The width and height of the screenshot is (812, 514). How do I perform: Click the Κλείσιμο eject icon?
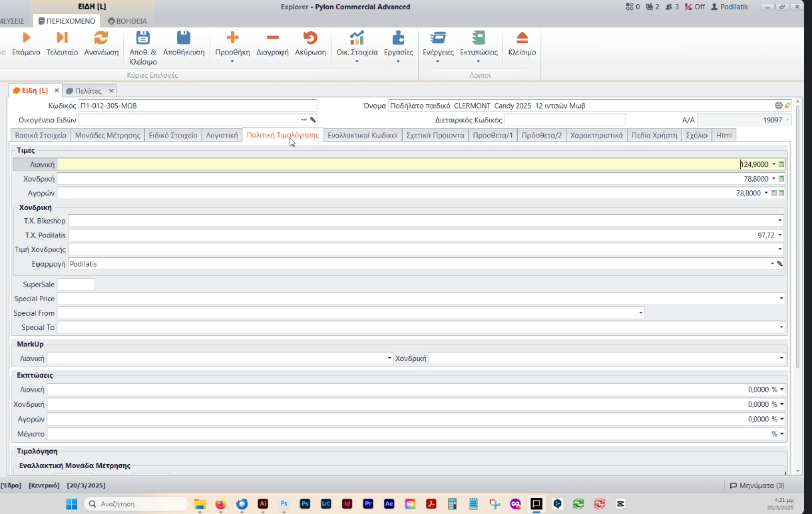[522, 38]
